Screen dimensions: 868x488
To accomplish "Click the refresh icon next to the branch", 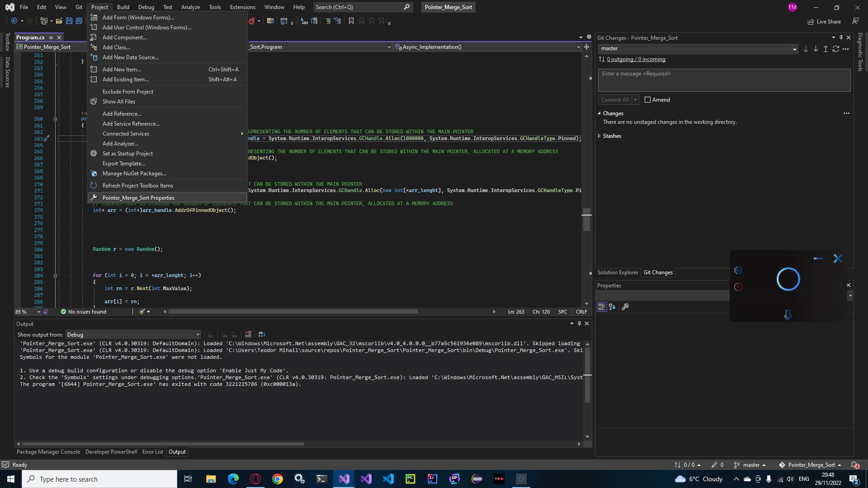I will tap(836, 49).
